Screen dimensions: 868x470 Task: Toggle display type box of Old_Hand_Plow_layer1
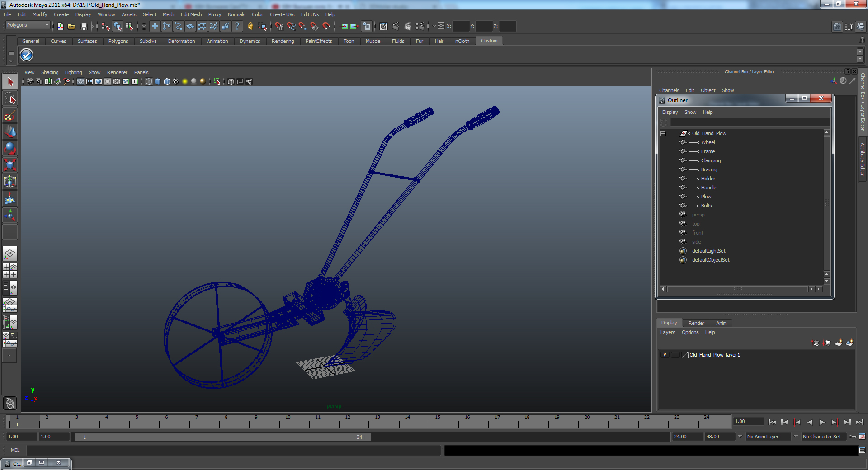point(675,355)
